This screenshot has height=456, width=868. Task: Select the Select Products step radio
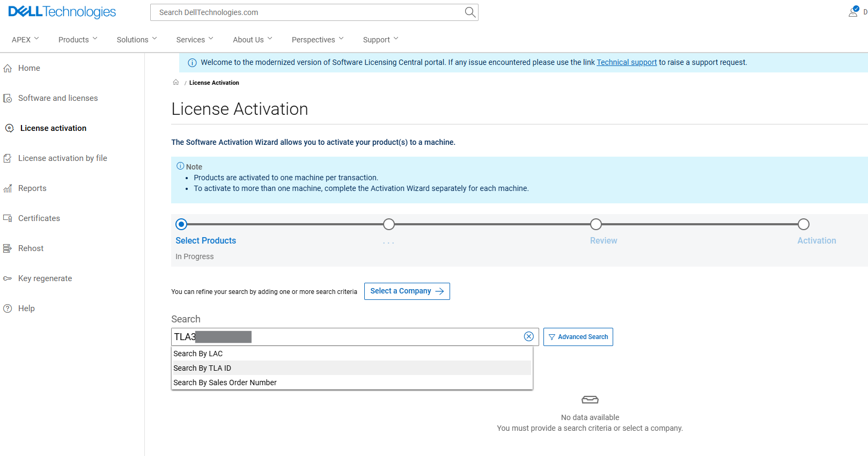coord(181,224)
